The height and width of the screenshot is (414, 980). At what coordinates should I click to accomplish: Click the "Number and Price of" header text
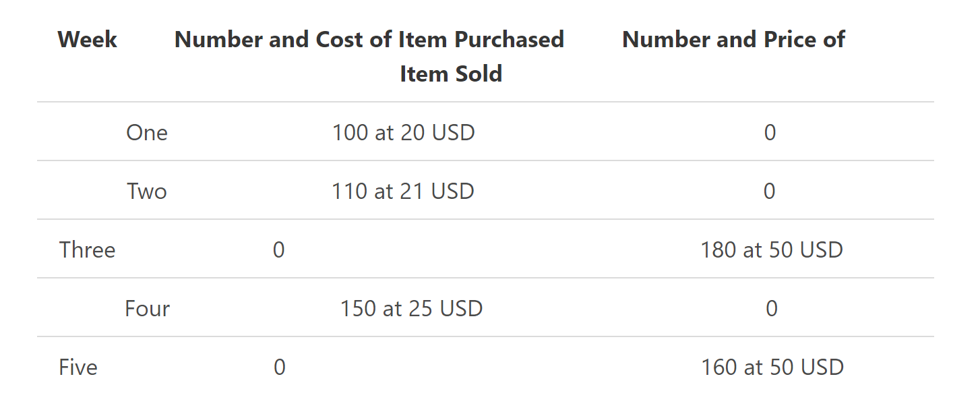[733, 40]
